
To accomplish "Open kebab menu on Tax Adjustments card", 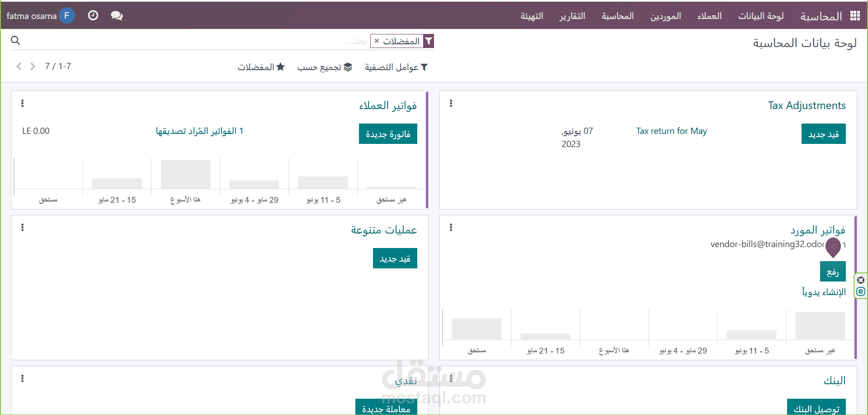I will point(451,103).
